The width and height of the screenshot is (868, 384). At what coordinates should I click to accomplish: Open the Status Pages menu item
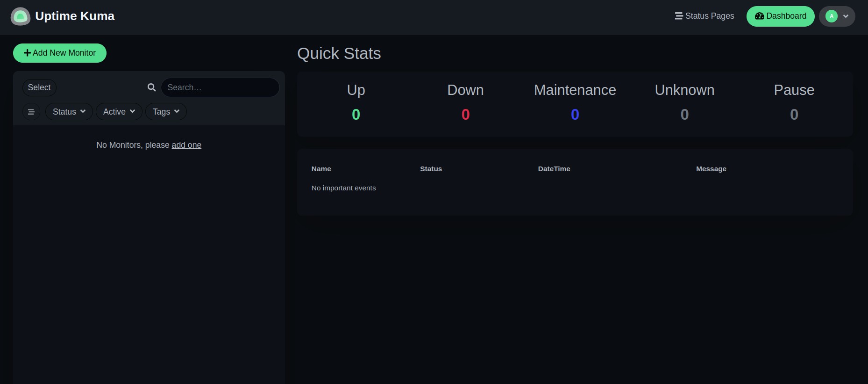click(704, 16)
